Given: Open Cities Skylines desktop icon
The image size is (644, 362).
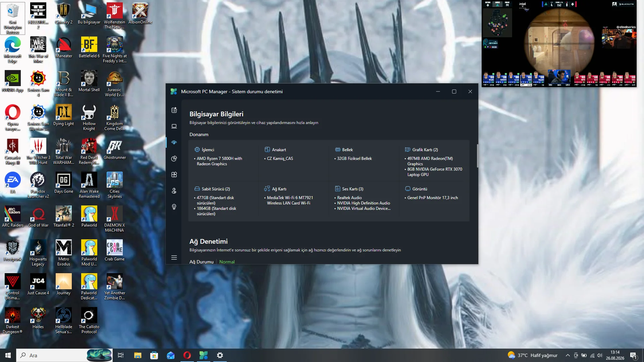Looking at the screenshot, I should [115, 185].
